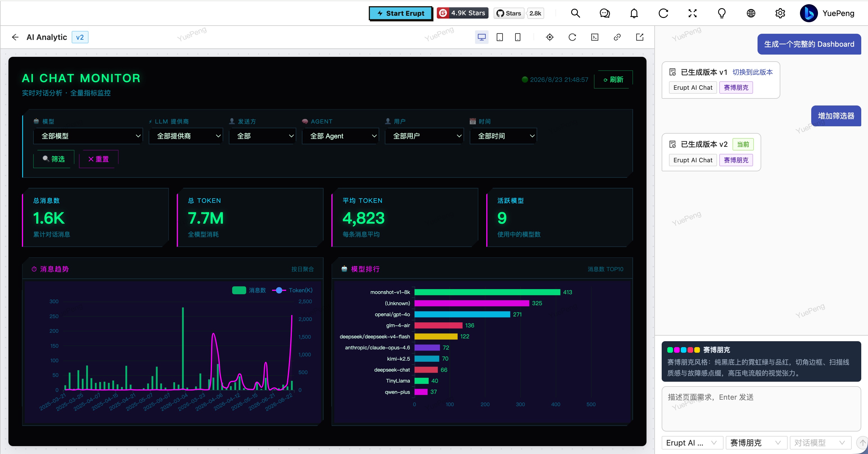The width and height of the screenshot is (868, 454).
Task: Open the language globe icon
Action: (x=751, y=13)
